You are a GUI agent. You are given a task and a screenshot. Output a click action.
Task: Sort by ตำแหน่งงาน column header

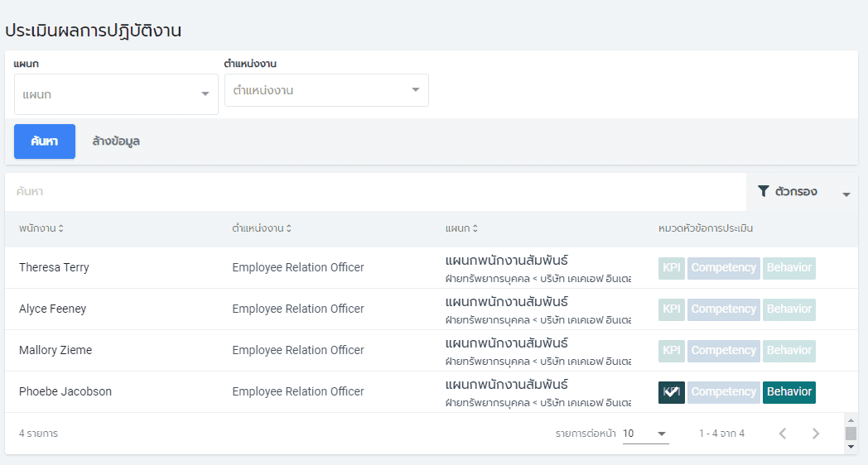click(261, 228)
